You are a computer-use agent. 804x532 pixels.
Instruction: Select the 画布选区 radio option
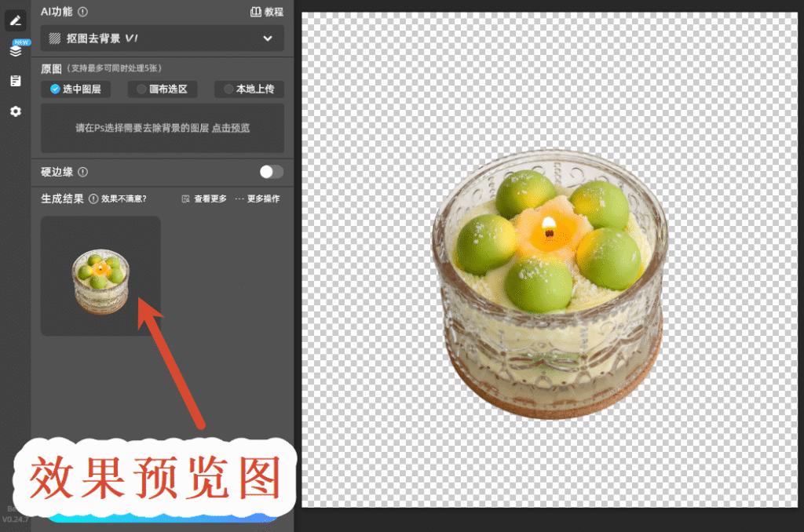point(163,89)
